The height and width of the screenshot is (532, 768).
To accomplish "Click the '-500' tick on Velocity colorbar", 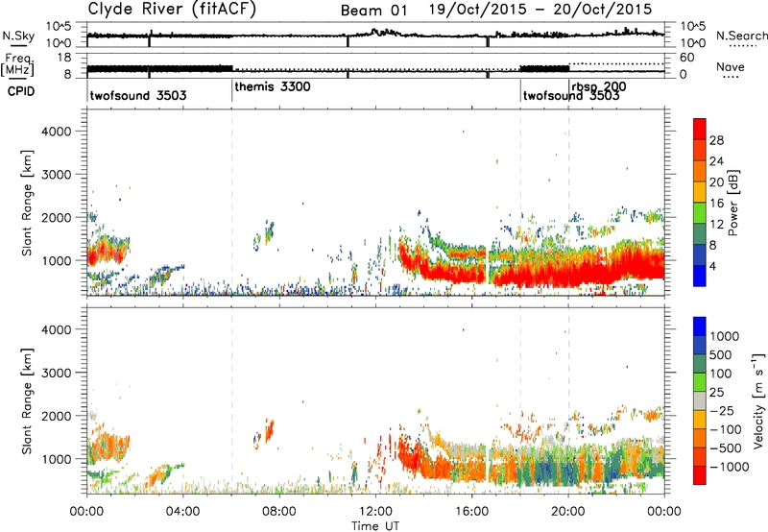I will (726, 448).
